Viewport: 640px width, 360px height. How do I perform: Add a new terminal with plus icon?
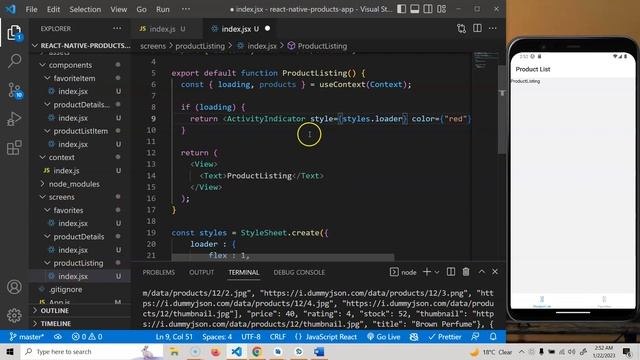pos(427,272)
